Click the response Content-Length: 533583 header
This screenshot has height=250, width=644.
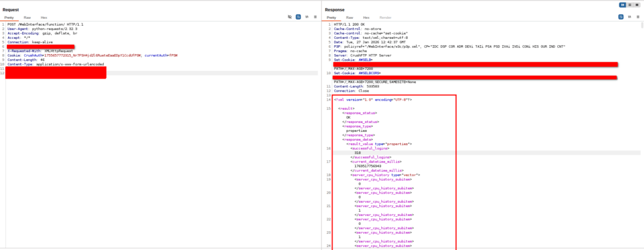[x=357, y=86]
